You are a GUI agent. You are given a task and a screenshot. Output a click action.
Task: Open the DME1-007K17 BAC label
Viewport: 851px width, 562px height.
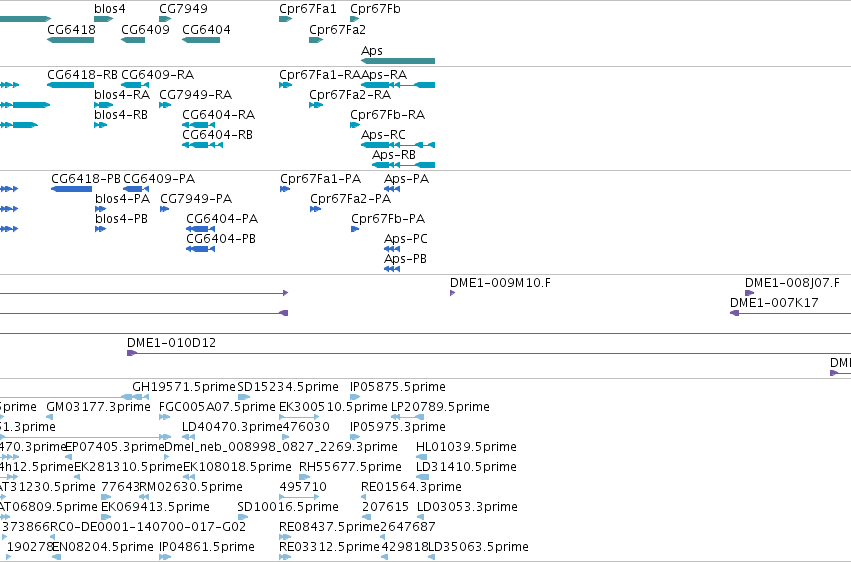point(774,303)
